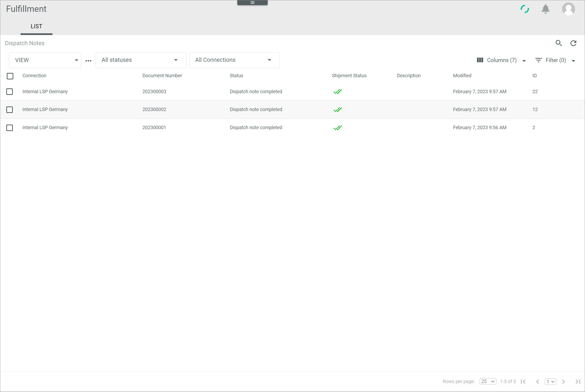Switch to the LIST tab

[x=36, y=26]
